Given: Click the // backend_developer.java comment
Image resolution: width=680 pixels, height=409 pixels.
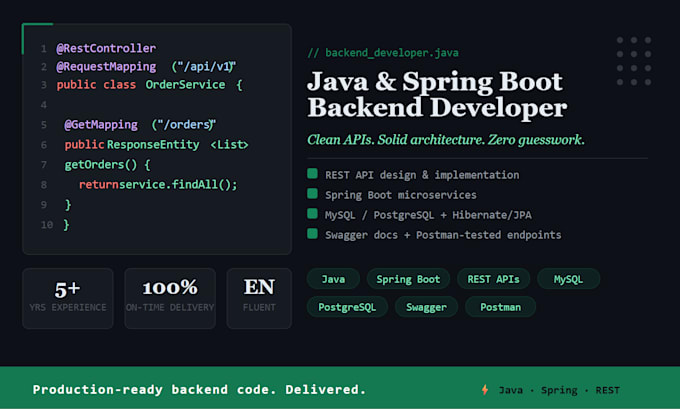Looking at the screenshot, I should point(383,53).
